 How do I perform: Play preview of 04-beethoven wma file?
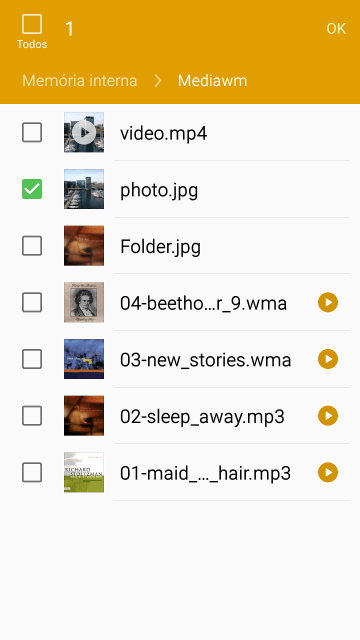(x=328, y=302)
